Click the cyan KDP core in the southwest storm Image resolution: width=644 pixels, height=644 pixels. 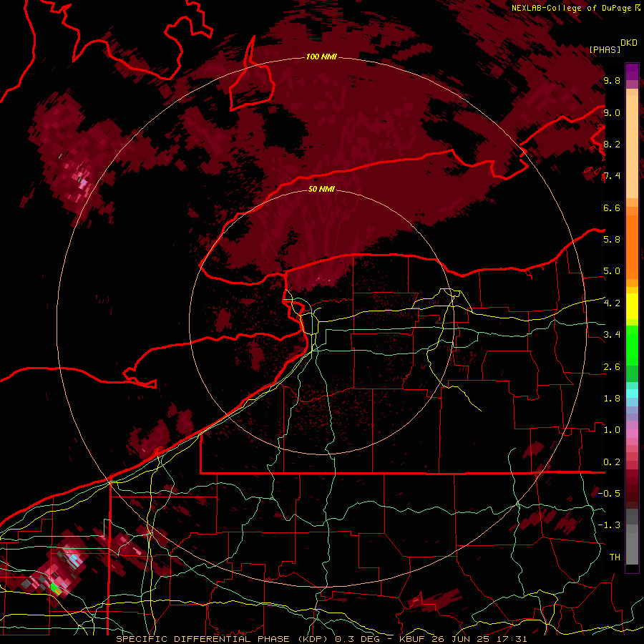(x=74, y=559)
